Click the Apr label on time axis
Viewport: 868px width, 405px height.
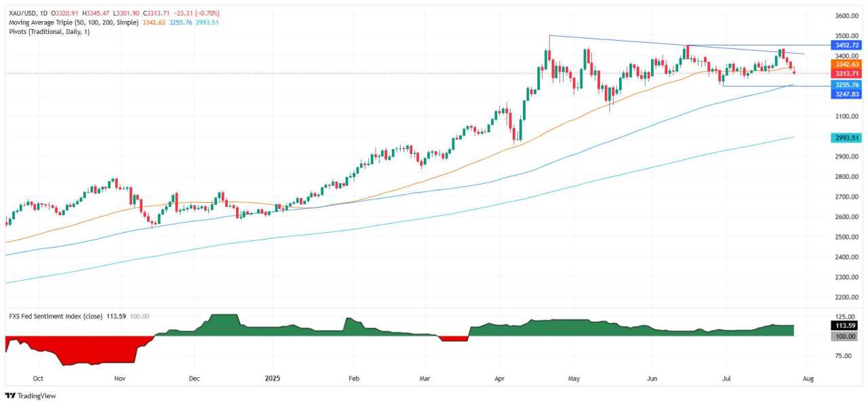click(x=500, y=379)
